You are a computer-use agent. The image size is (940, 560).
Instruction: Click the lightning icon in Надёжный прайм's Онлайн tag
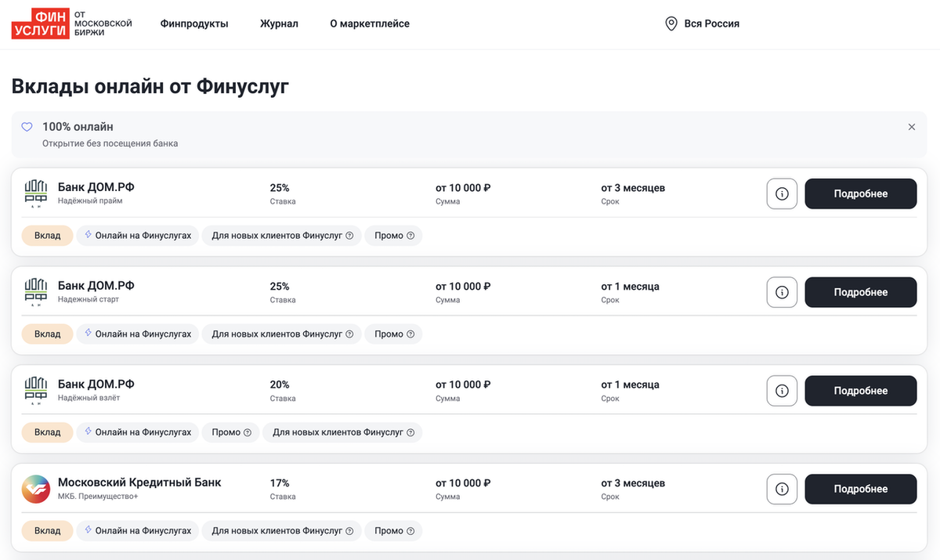[x=88, y=235]
